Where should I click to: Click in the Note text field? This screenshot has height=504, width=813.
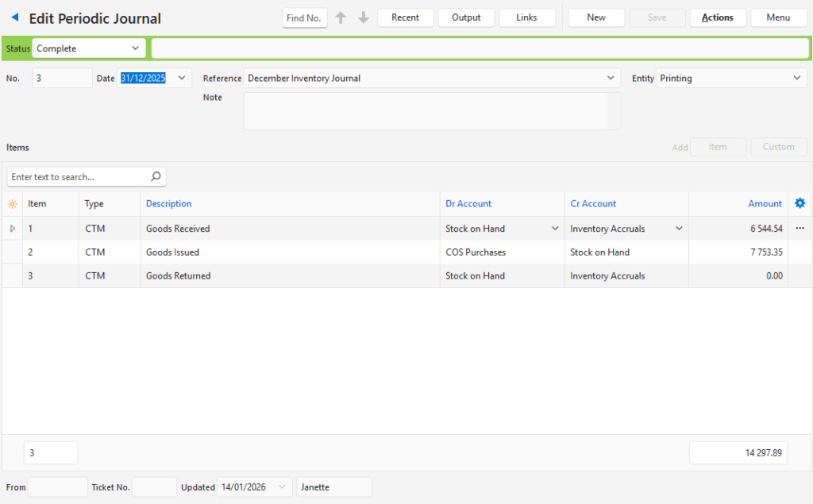pyautogui.click(x=425, y=111)
